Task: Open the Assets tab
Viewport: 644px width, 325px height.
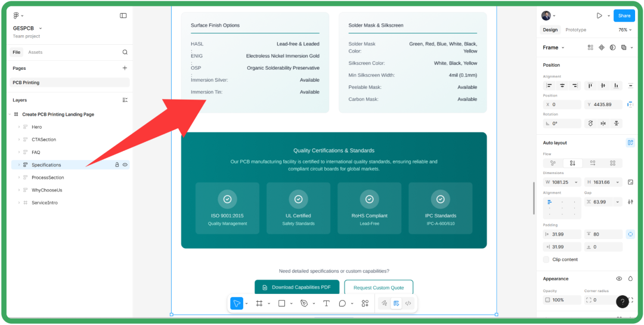Action: (35, 52)
